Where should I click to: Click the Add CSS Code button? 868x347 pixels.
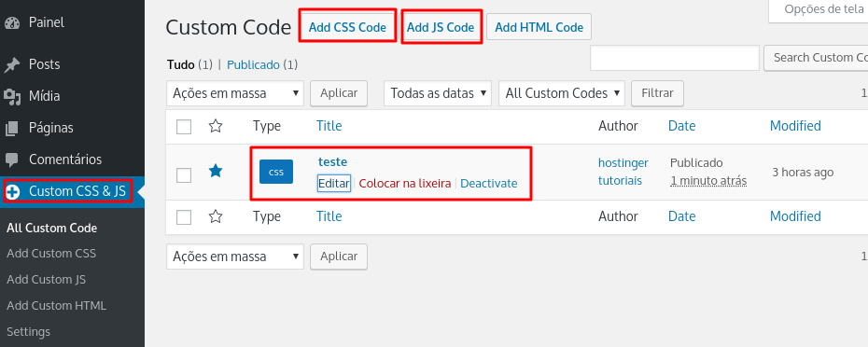[347, 27]
